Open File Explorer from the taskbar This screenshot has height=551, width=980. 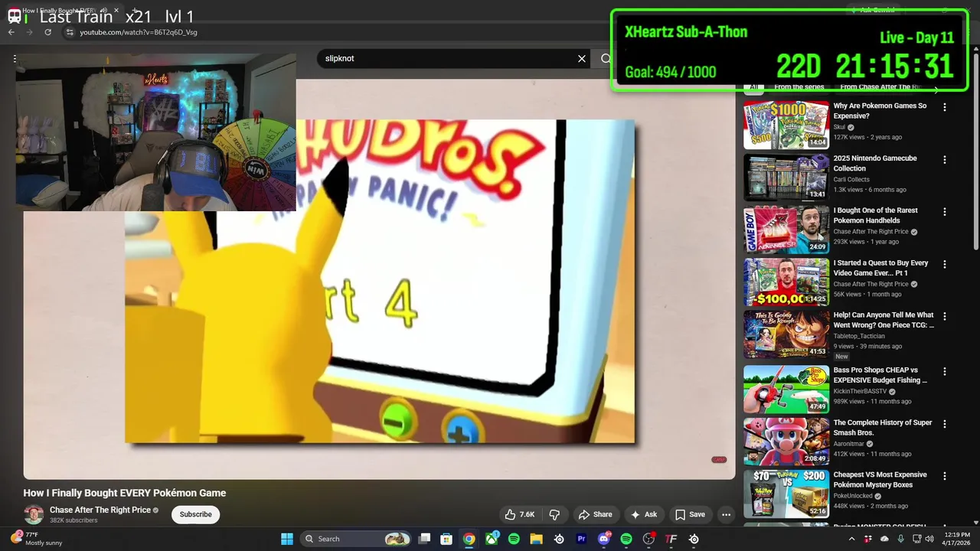click(536, 539)
